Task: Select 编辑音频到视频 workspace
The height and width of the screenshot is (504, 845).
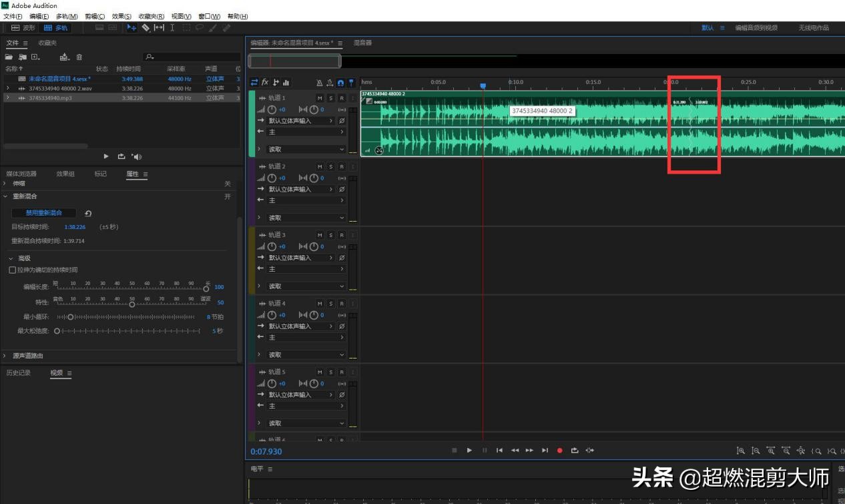Action: (x=756, y=28)
